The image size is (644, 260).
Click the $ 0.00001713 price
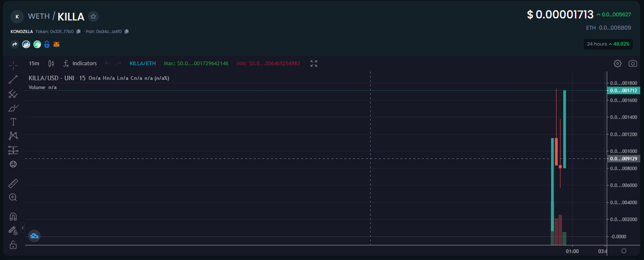click(560, 15)
